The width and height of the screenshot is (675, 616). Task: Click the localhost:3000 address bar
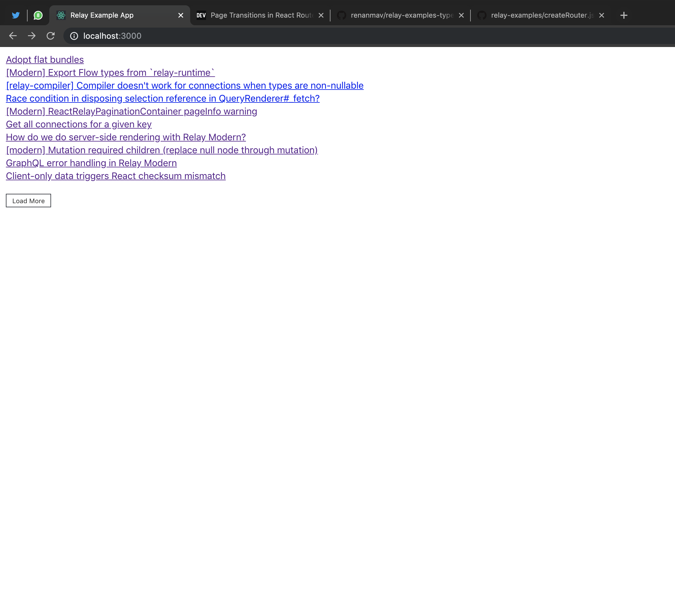coord(268,36)
